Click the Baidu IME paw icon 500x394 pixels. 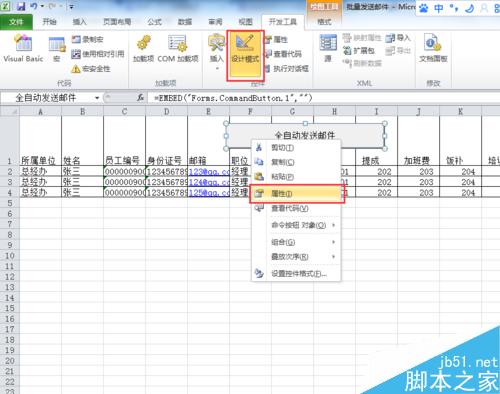424,8
